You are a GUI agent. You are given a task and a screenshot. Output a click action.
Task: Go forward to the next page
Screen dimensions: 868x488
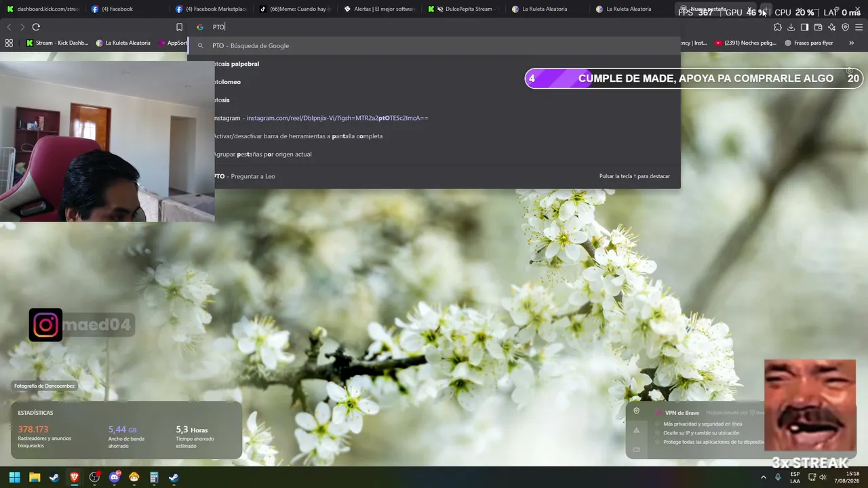[x=22, y=27]
